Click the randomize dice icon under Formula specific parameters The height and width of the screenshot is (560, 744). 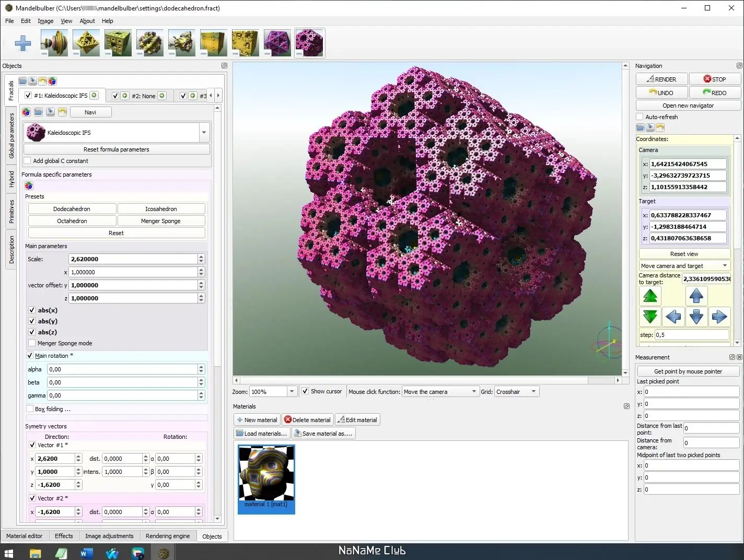pos(29,186)
